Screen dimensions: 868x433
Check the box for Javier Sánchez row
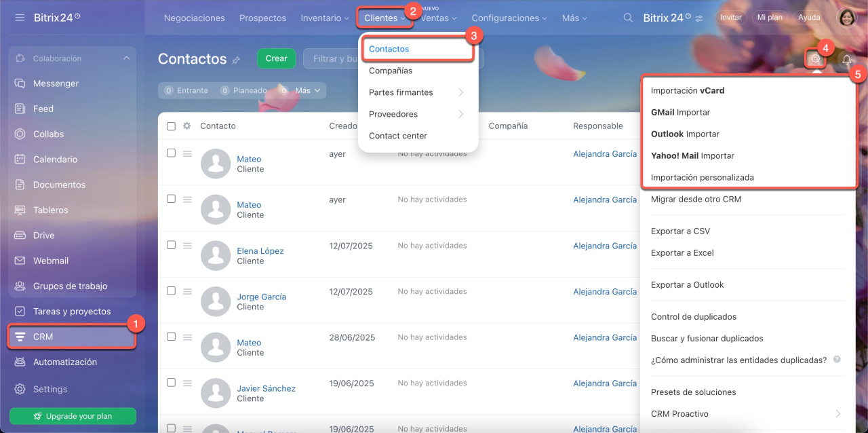click(x=171, y=383)
